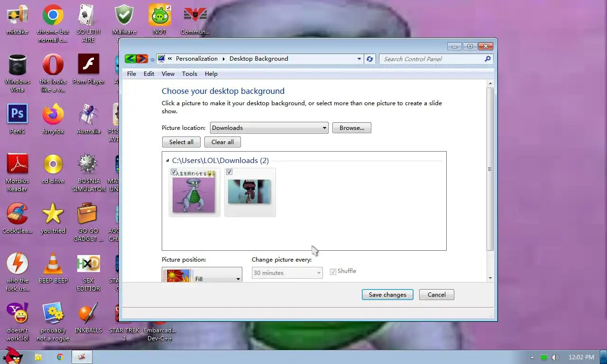
Task: Click the Save changes button
Action: click(x=387, y=295)
